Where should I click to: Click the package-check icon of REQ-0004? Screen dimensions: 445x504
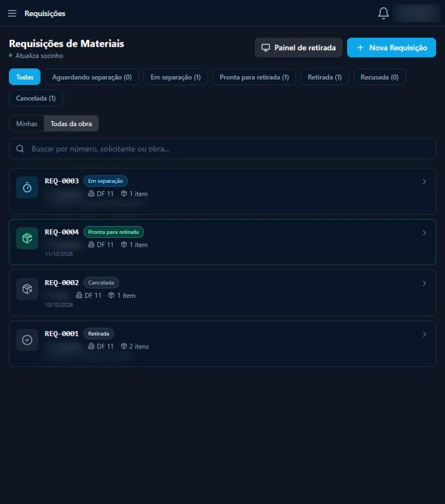click(x=27, y=238)
